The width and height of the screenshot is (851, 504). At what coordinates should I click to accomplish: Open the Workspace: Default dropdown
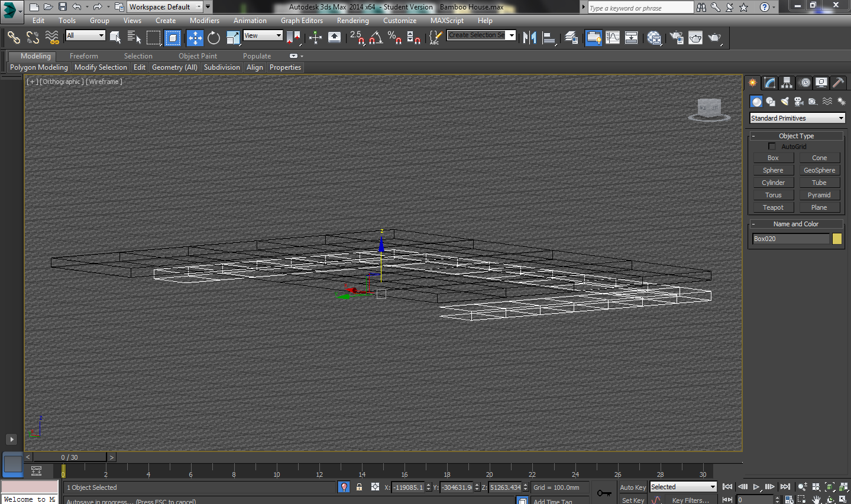(165, 7)
